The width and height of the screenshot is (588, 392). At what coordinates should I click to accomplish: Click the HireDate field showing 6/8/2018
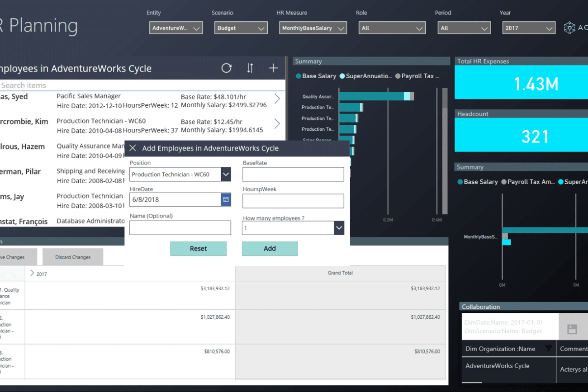coord(175,199)
